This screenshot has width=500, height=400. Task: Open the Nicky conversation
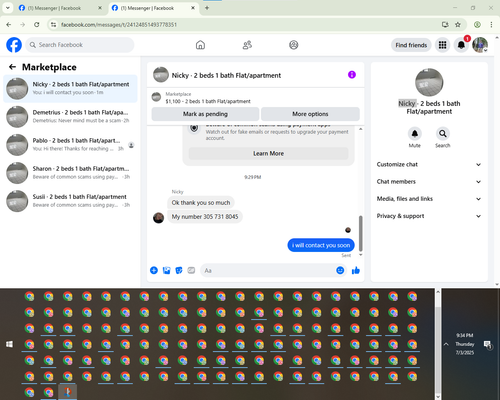pyautogui.click(x=70, y=88)
